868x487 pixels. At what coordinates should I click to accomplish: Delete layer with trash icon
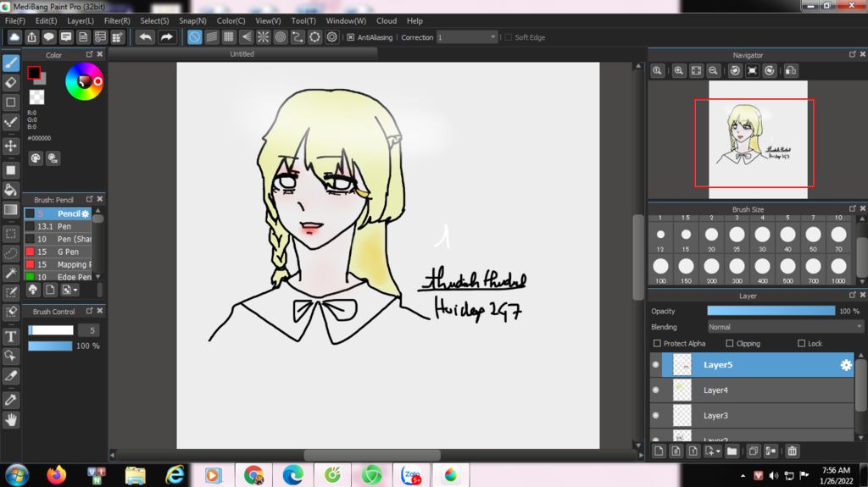[793, 451]
